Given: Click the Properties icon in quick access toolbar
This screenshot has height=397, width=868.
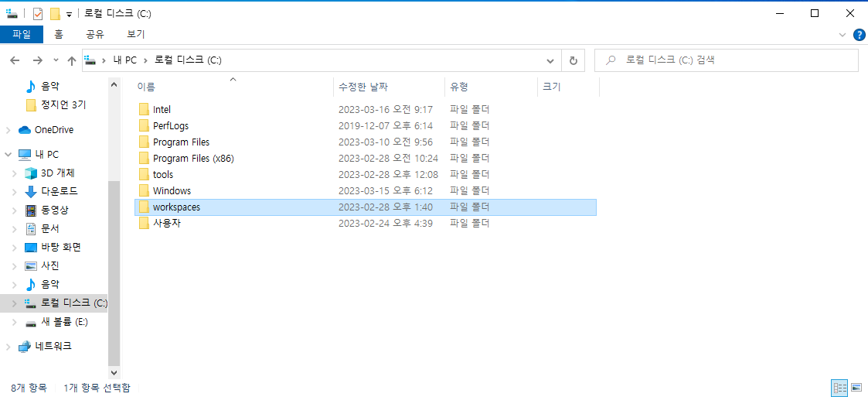Looking at the screenshot, I should [x=38, y=14].
